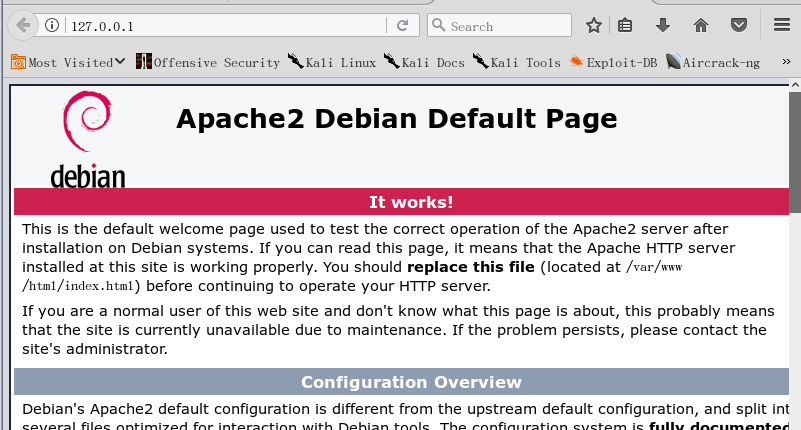Click the 'site's administrator.' text

point(95,349)
